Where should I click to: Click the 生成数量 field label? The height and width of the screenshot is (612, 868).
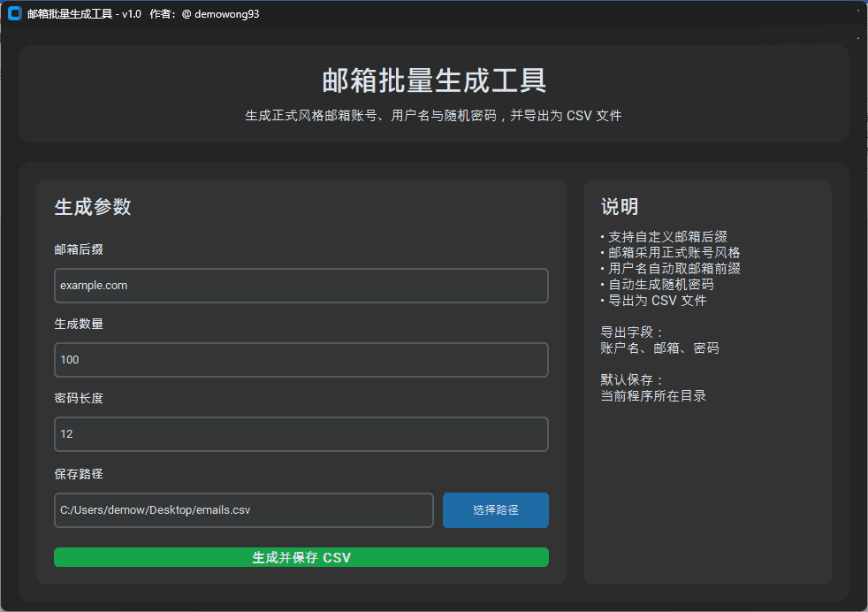(x=79, y=324)
